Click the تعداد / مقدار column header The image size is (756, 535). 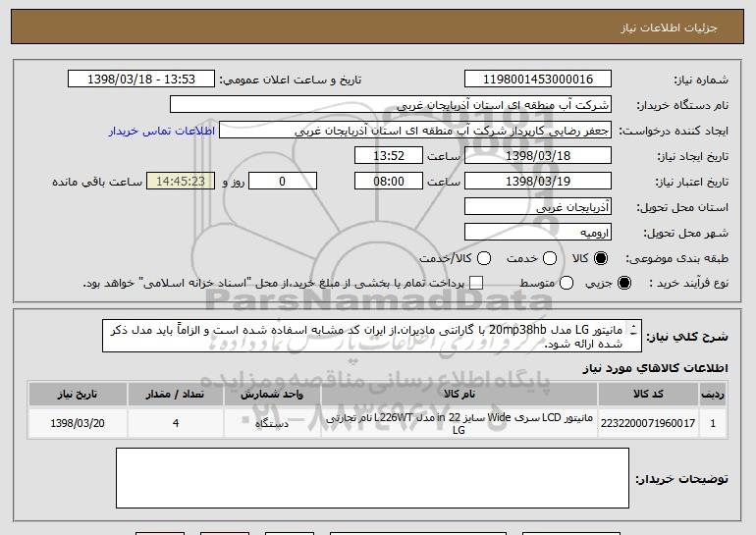[x=176, y=395]
